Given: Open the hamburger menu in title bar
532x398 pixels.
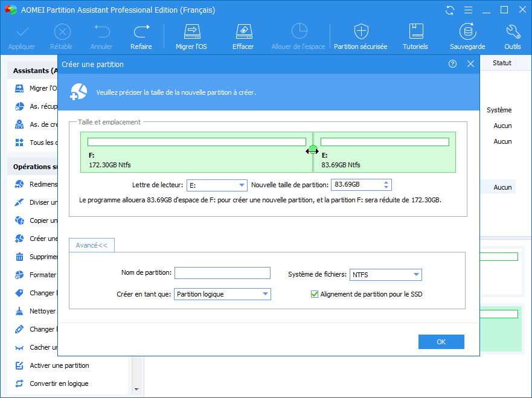Looking at the screenshot, I should pyautogui.click(x=468, y=10).
